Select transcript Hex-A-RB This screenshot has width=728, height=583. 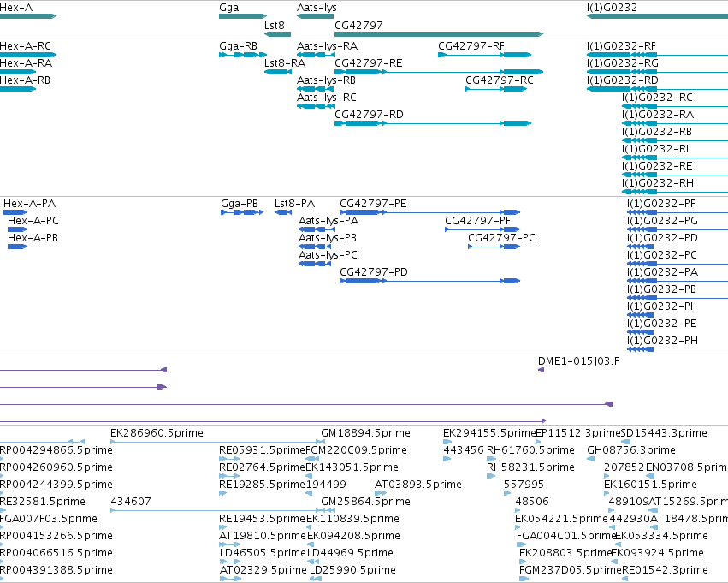(x=18, y=89)
